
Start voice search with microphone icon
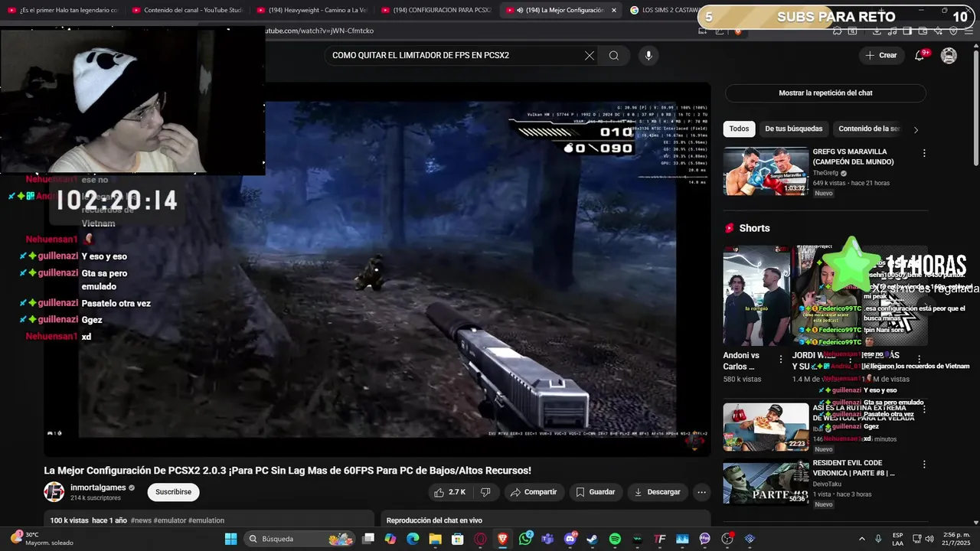(648, 55)
